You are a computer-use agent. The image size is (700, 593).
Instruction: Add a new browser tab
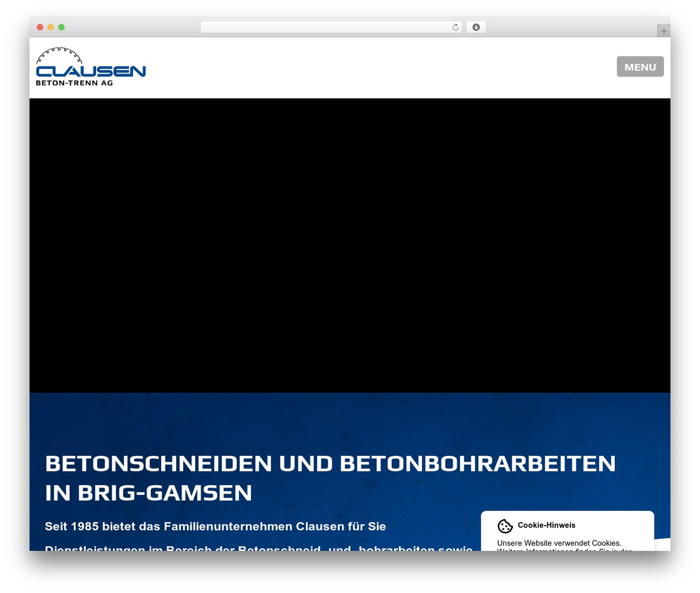coord(663,31)
